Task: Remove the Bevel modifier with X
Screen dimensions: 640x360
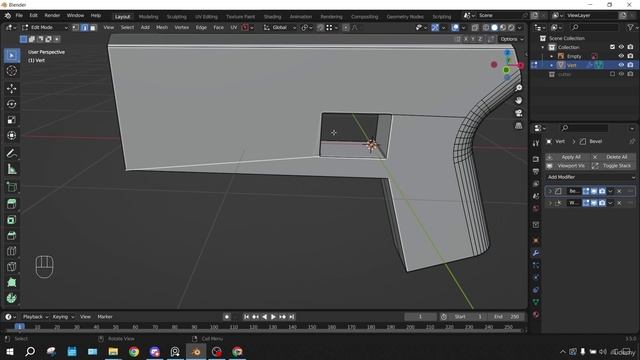Action: click(619, 191)
